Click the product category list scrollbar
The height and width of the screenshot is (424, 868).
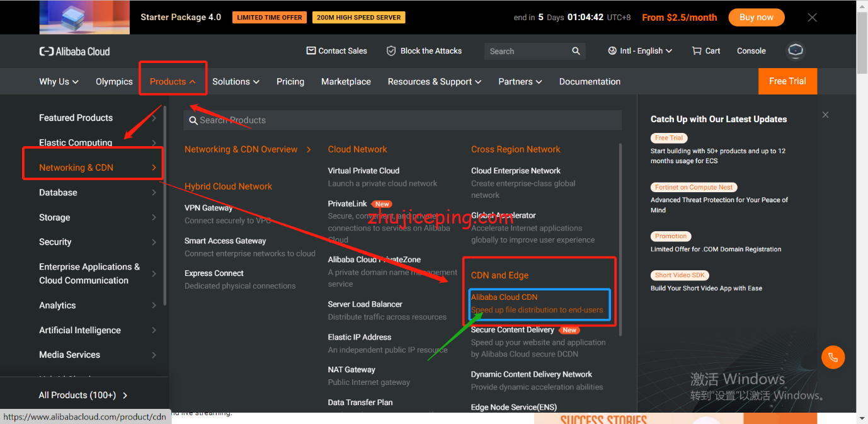(x=165, y=205)
